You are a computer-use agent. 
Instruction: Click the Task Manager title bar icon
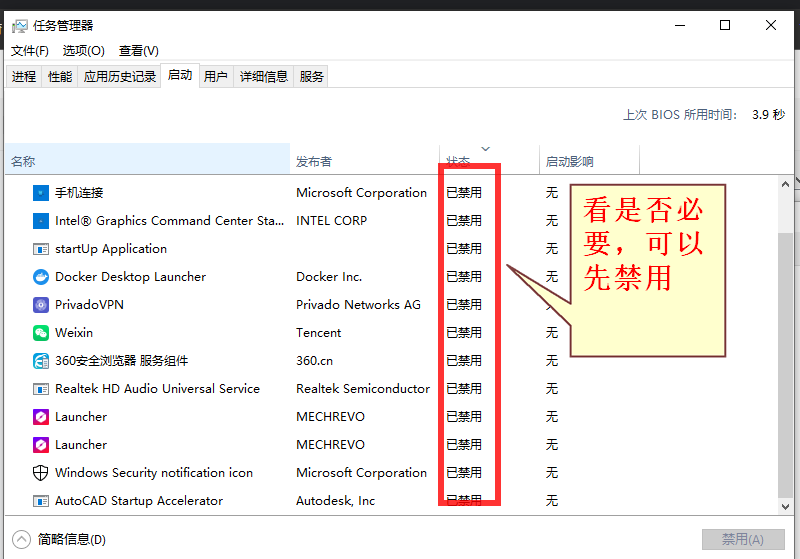pos(20,26)
